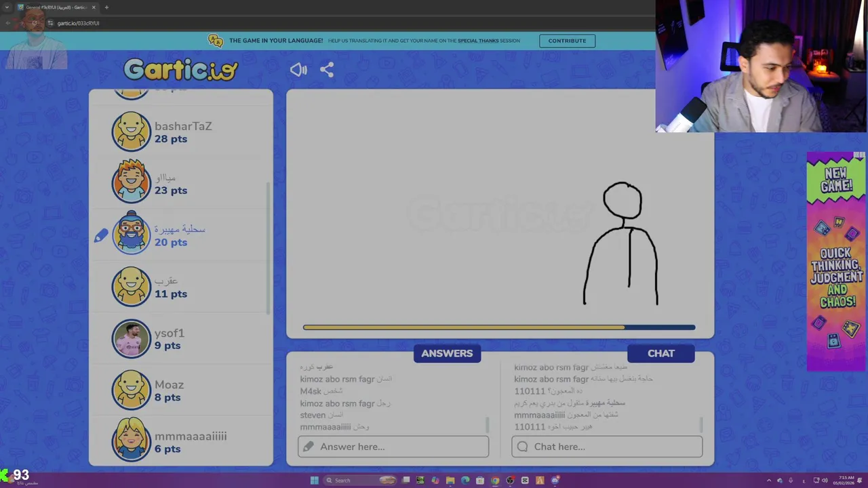The width and height of the screenshot is (868, 488).
Task: Click the streamer webcam overlay
Action: tap(762, 66)
